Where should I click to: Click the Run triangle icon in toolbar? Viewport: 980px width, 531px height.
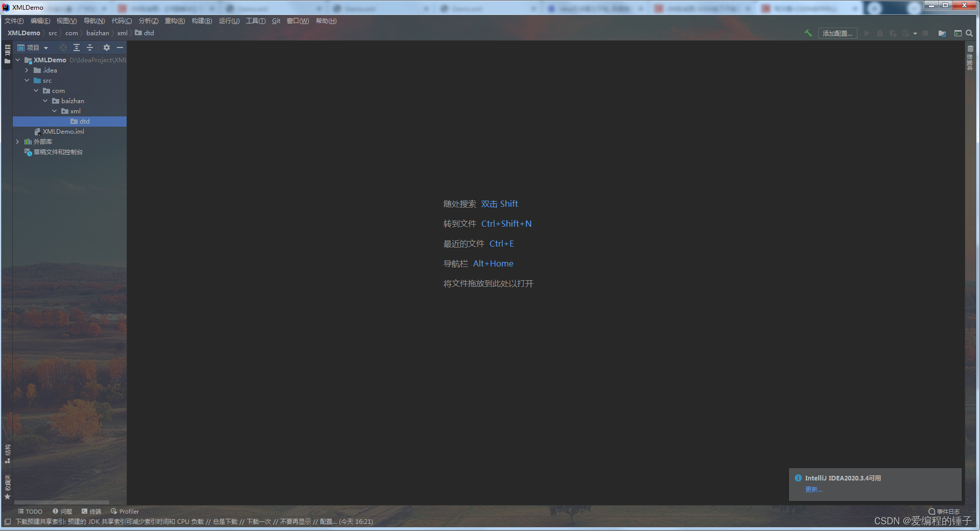pyautogui.click(x=867, y=33)
